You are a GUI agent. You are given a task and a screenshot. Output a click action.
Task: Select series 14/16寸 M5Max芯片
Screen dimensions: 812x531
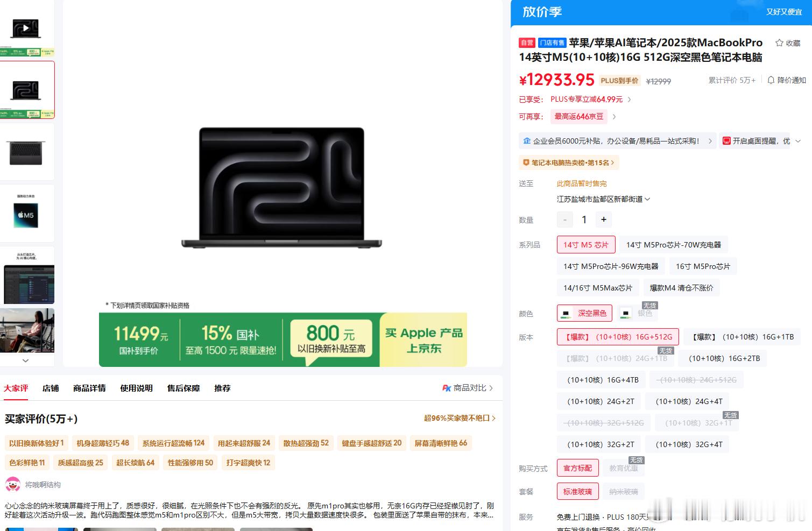click(598, 288)
